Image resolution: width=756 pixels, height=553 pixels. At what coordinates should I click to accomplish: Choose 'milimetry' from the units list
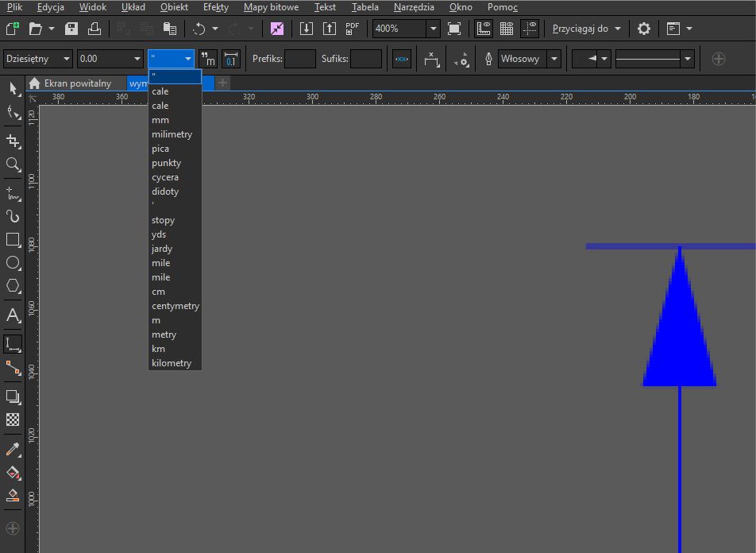[172, 134]
